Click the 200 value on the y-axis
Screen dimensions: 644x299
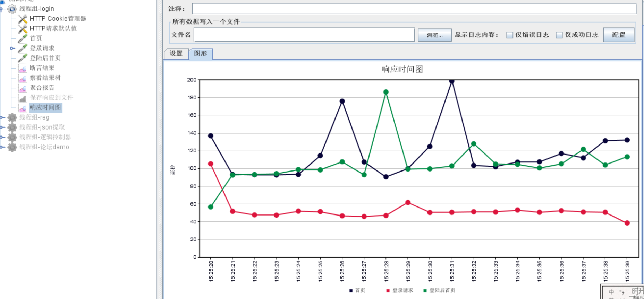pyautogui.click(x=192, y=80)
